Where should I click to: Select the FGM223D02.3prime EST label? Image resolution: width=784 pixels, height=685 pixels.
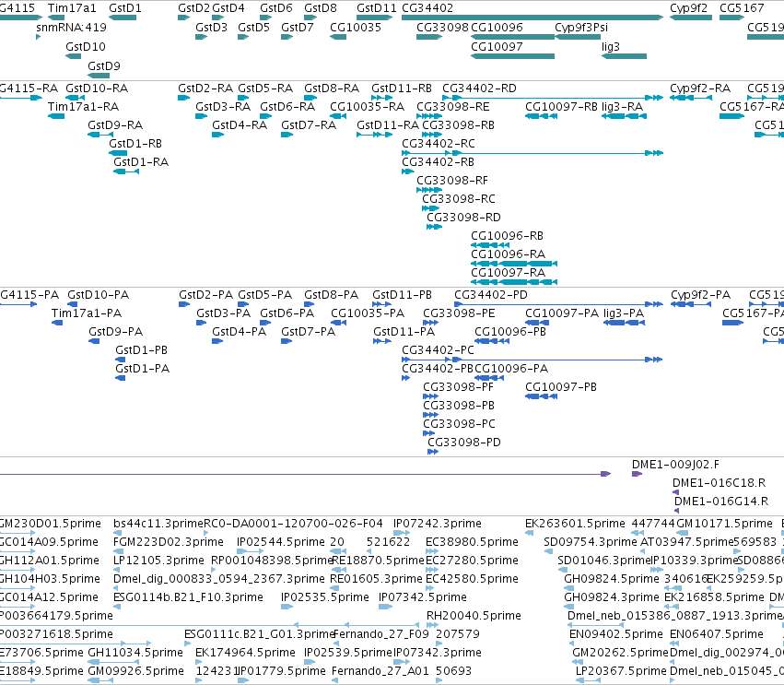[x=169, y=542]
